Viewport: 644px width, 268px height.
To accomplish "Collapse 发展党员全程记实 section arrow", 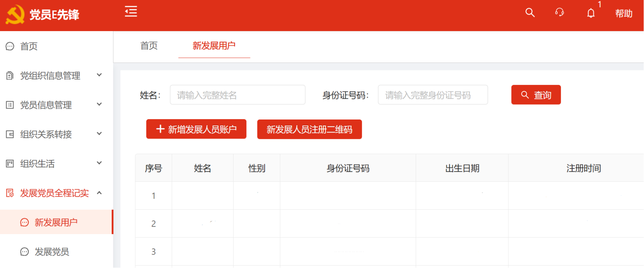I will point(99,193).
